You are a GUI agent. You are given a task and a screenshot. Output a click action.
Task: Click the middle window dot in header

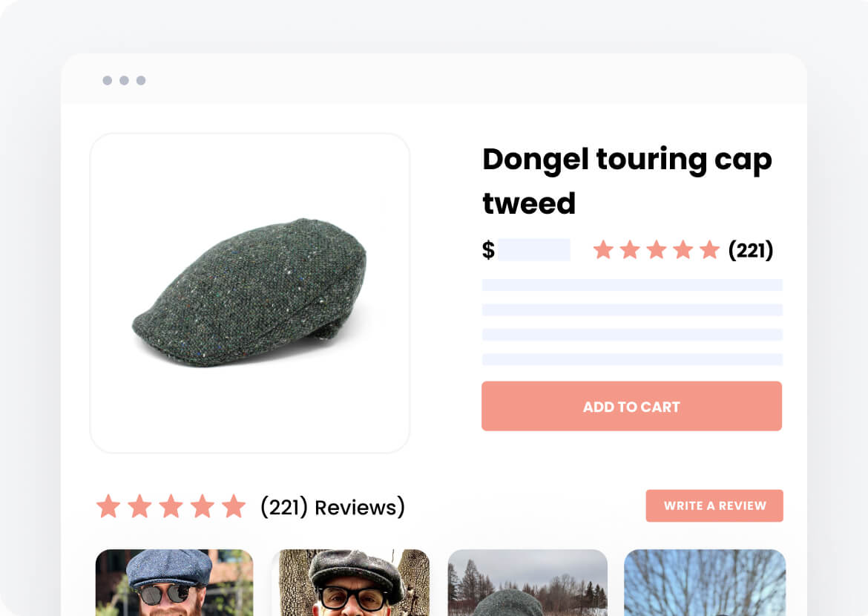click(124, 80)
